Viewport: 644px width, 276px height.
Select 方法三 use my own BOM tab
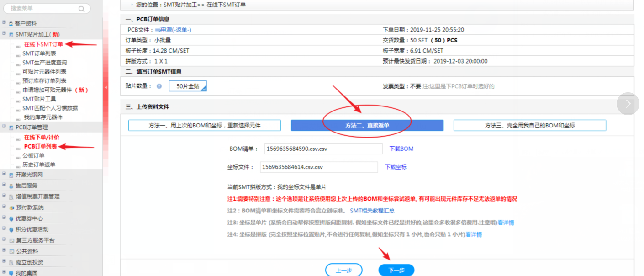point(529,125)
